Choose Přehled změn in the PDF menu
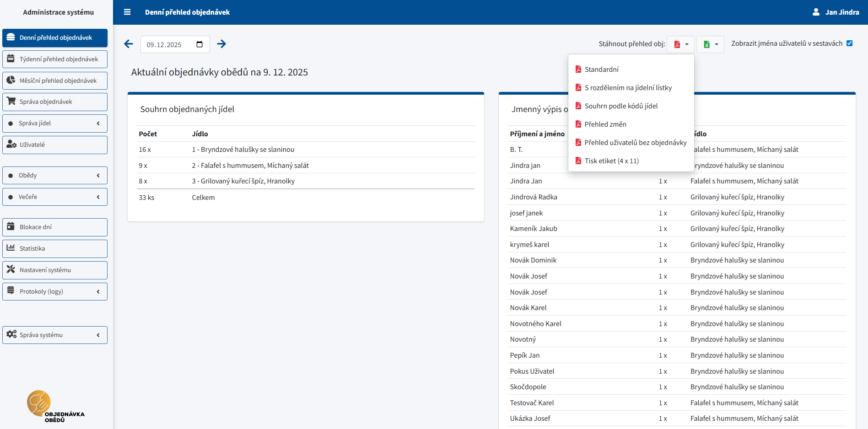This screenshot has height=429, width=868. (605, 124)
